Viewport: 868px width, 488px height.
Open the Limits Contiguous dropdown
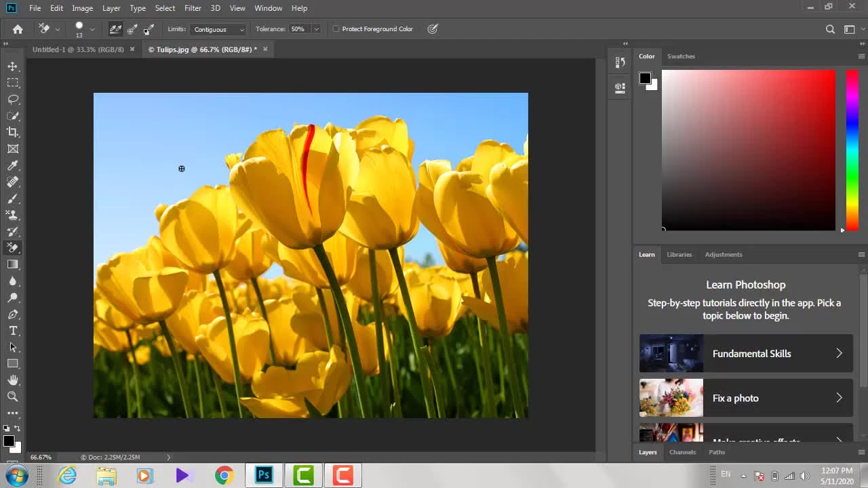pos(218,29)
